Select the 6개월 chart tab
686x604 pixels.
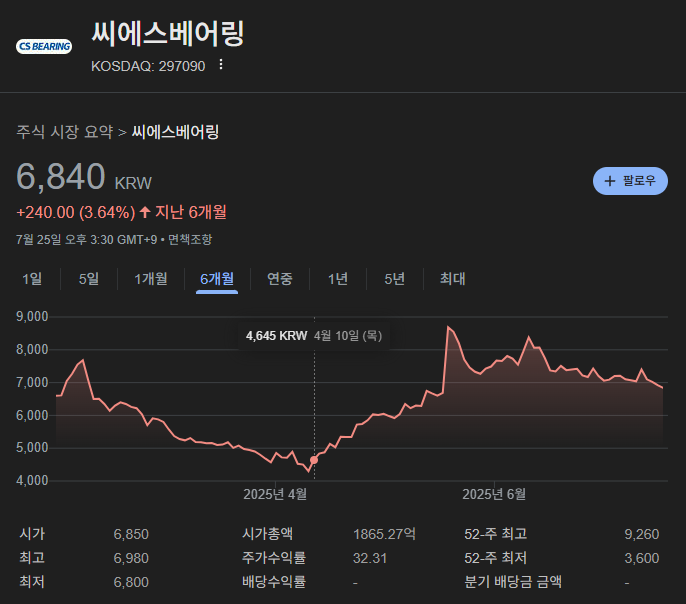click(x=217, y=279)
